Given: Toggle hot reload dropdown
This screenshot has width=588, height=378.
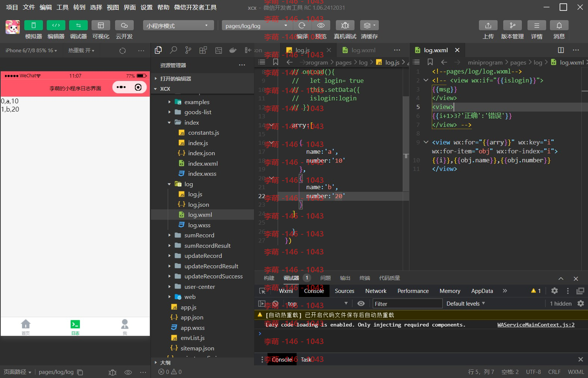Looking at the screenshot, I should 81,50.
